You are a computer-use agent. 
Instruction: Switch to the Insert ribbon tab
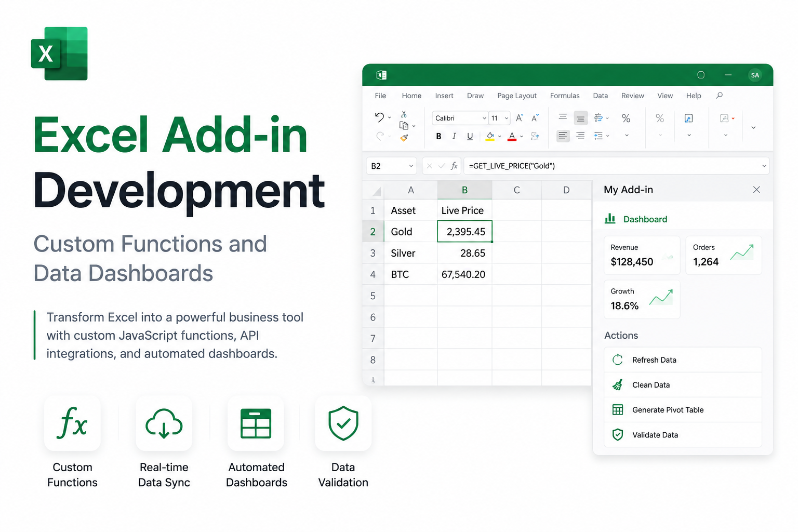click(x=444, y=96)
